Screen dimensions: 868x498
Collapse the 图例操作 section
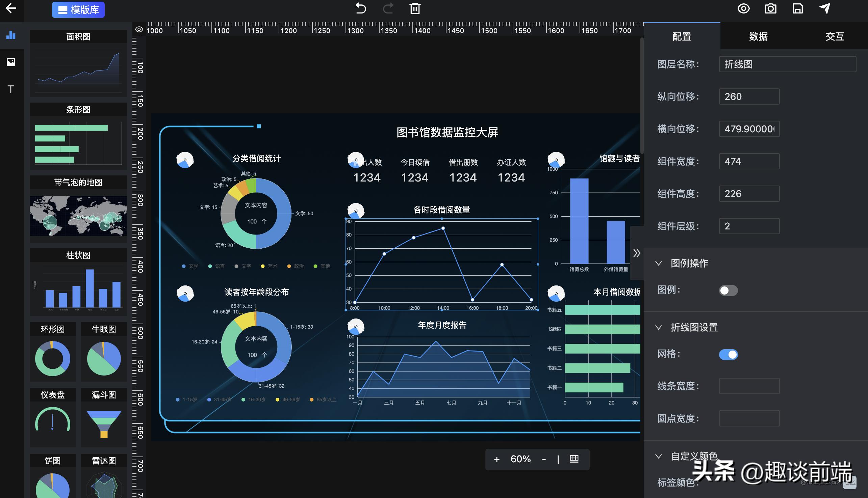(x=659, y=264)
